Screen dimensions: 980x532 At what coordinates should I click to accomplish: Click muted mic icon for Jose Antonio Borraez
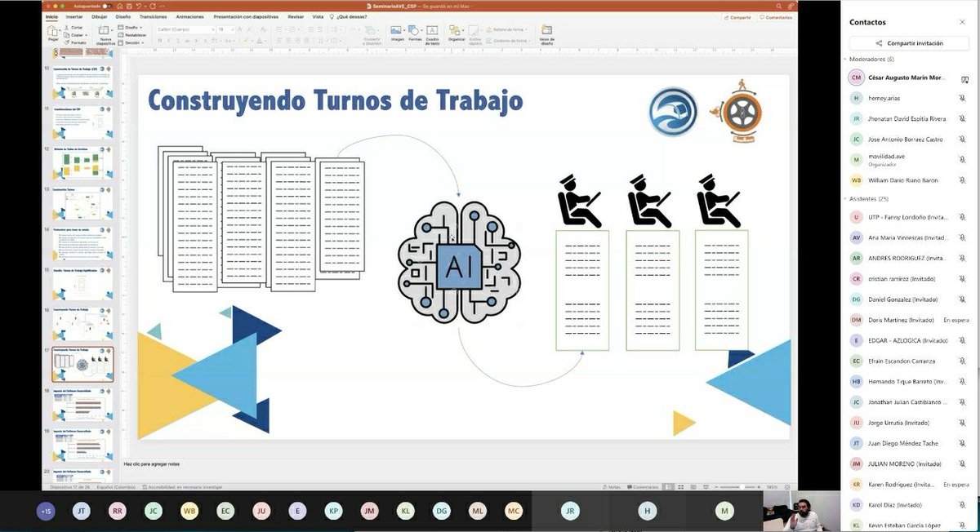coord(963,139)
